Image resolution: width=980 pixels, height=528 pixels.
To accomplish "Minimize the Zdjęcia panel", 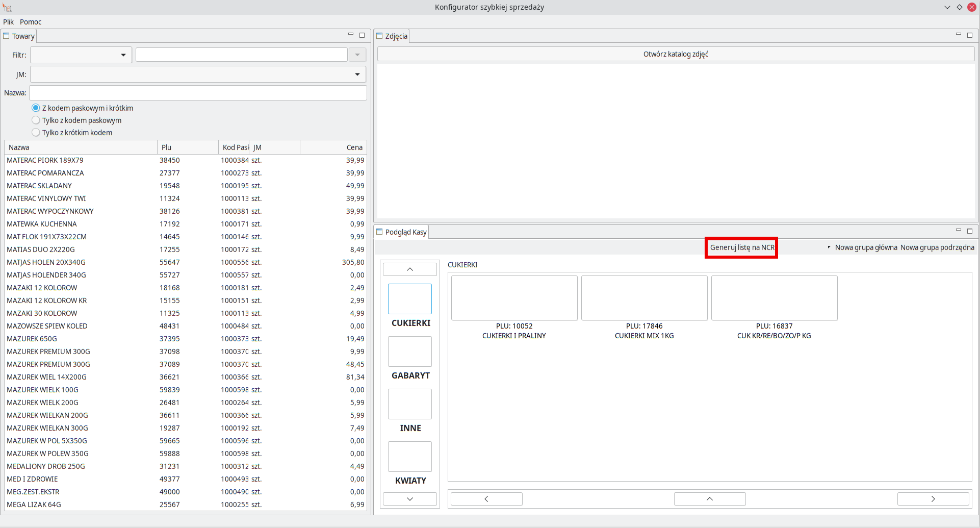I will pyautogui.click(x=959, y=35).
